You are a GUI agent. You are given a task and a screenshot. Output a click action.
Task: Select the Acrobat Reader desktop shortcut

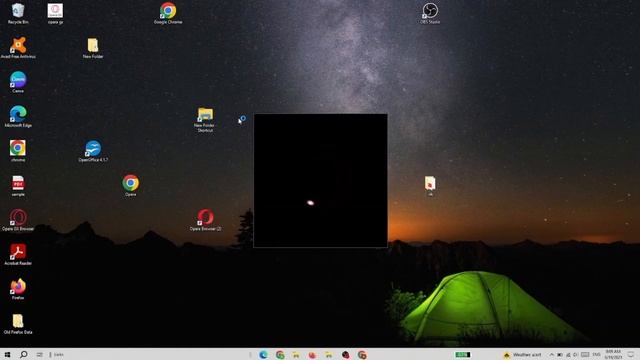coord(18,254)
